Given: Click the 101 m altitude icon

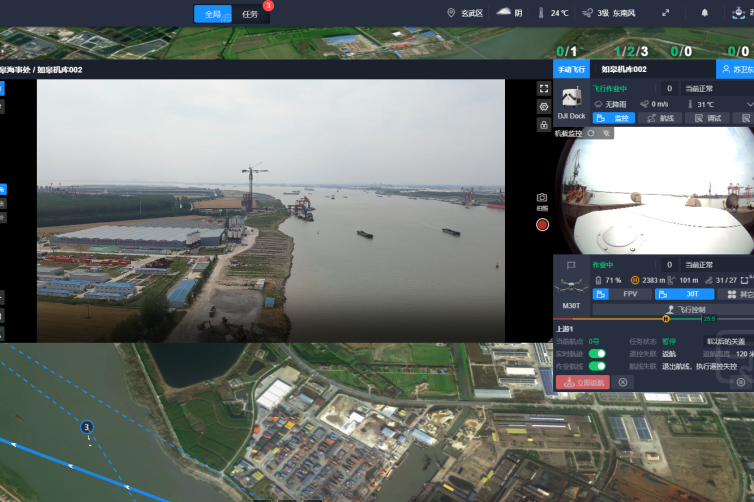Looking at the screenshot, I should tap(672, 280).
